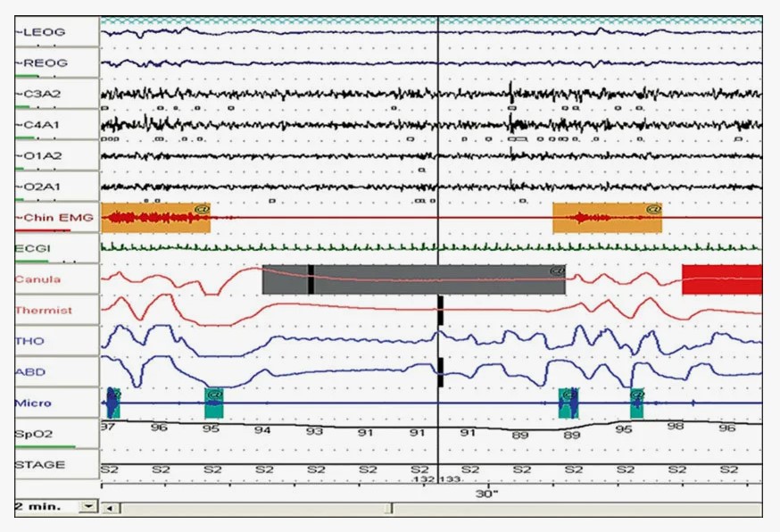The width and height of the screenshot is (780, 532).
Task: Select first orange Chin EMG arousal marker
Action: click(155, 218)
